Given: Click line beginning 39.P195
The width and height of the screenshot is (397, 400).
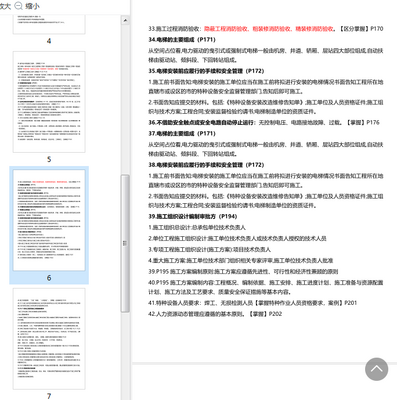Looking at the screenshot, I should point(243,271).
